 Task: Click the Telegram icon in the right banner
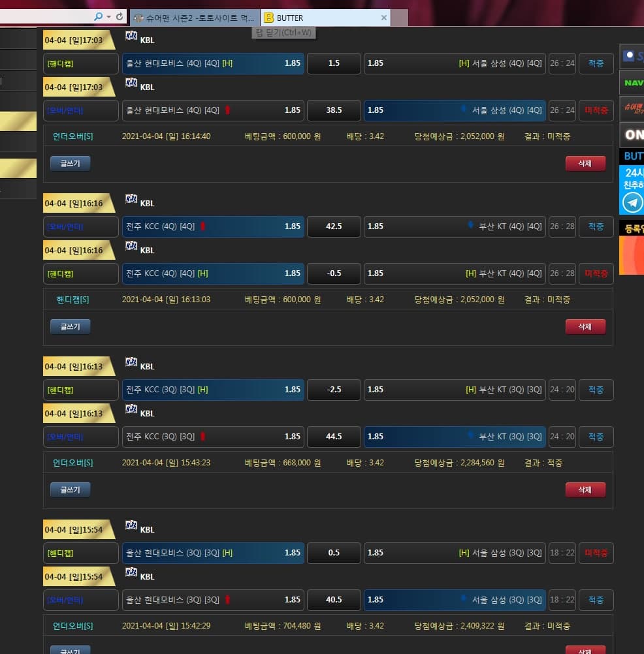click(x=632, y=203)
